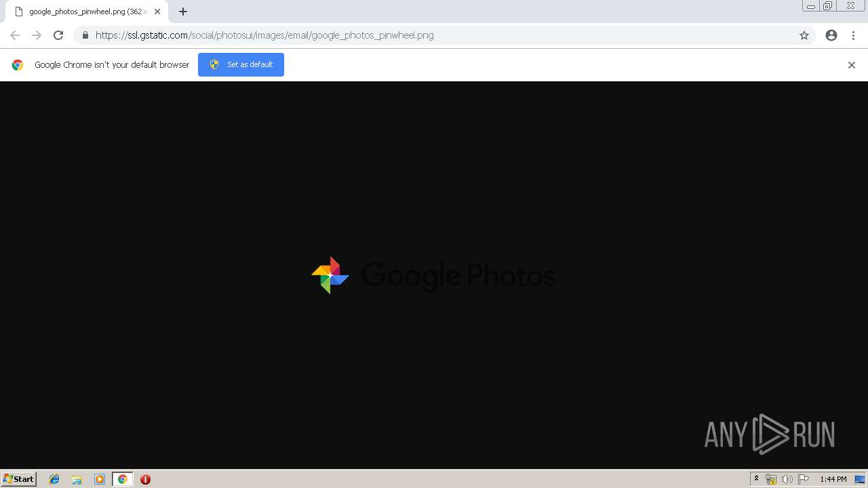Close the Chrome window
The width and height of the screenshot is (868, 488).
coord(850,5)
